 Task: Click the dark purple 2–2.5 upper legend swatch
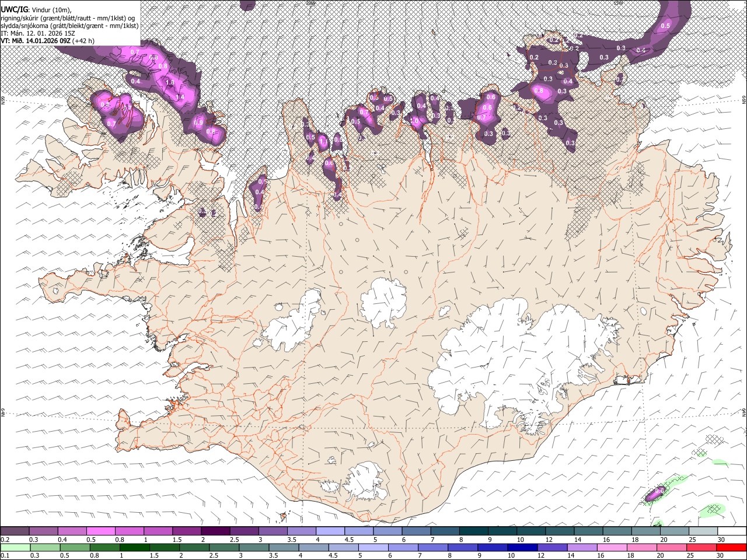pyautogui.click(x=215, y=531)
